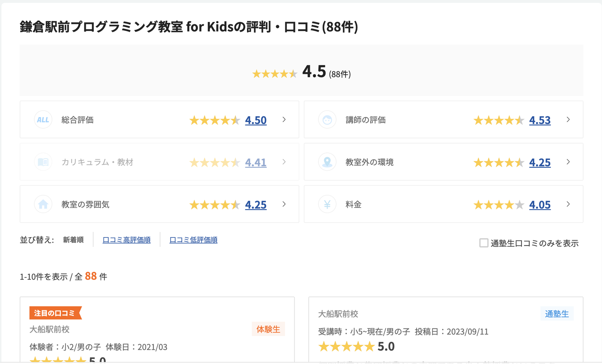Sort reviews by 口コミ低評価順
Image resolution: width=602 pixels, height=364 pixels.
pos(193,240)
